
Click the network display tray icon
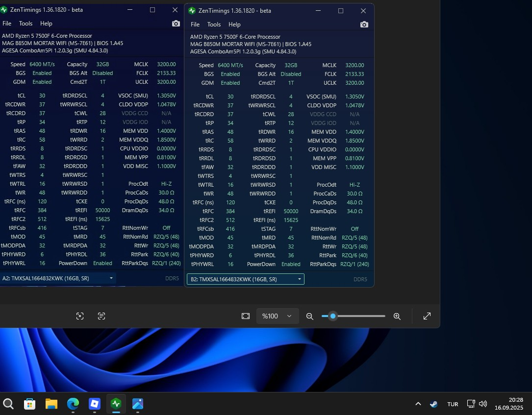pos(471,404)
